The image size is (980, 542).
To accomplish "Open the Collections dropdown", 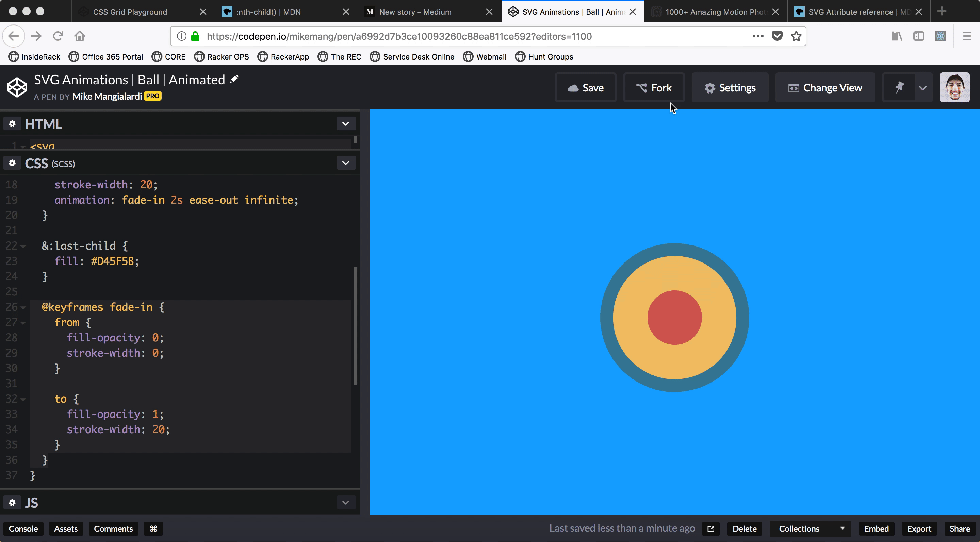I will pos(810,529).
